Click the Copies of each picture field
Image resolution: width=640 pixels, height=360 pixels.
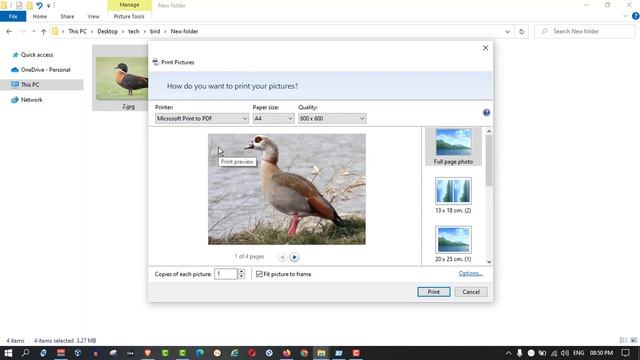(226, 274)
